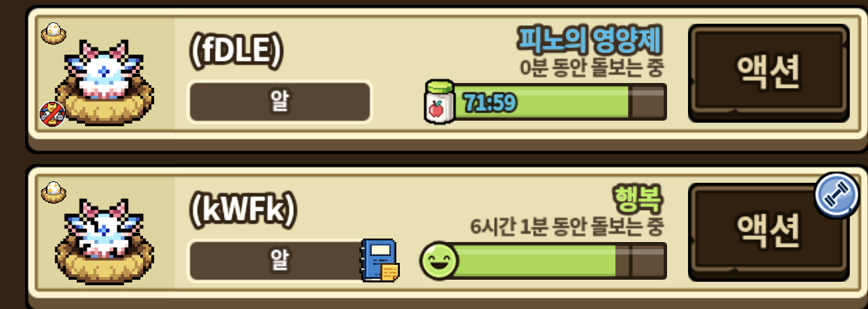
Task: Click the apple jar supplement icon
Action: 438,103
